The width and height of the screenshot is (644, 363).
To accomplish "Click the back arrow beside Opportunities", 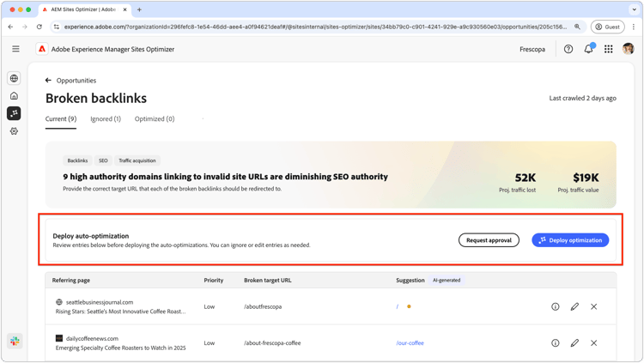I will point(48,80).
